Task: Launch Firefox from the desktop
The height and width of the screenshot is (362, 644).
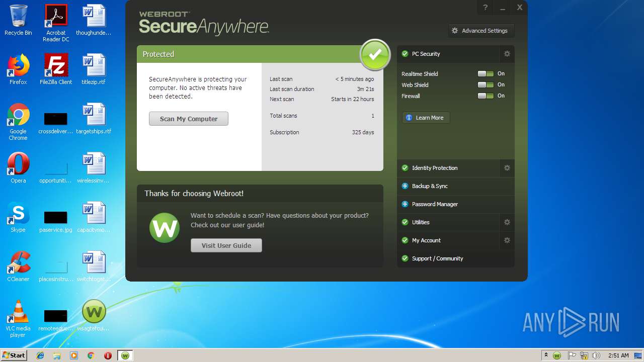Action: (x=18, y=69)
